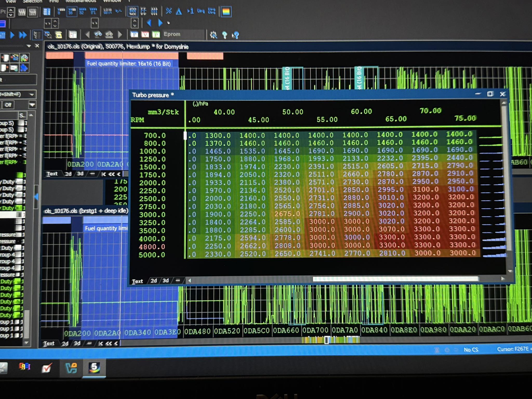Click the blue double fast-forward arrow icon
Viewport: 532px width, 399px height.
(x=23, y=35)
